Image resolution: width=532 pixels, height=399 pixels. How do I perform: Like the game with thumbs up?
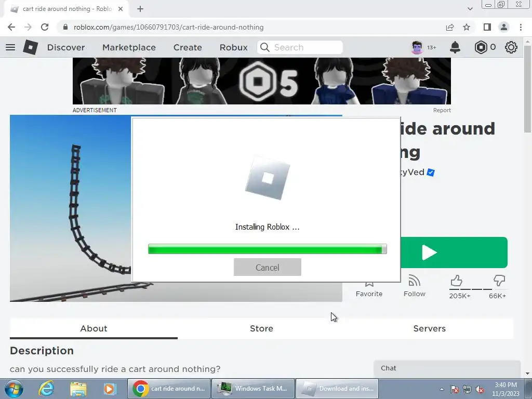tap(456, 281)
